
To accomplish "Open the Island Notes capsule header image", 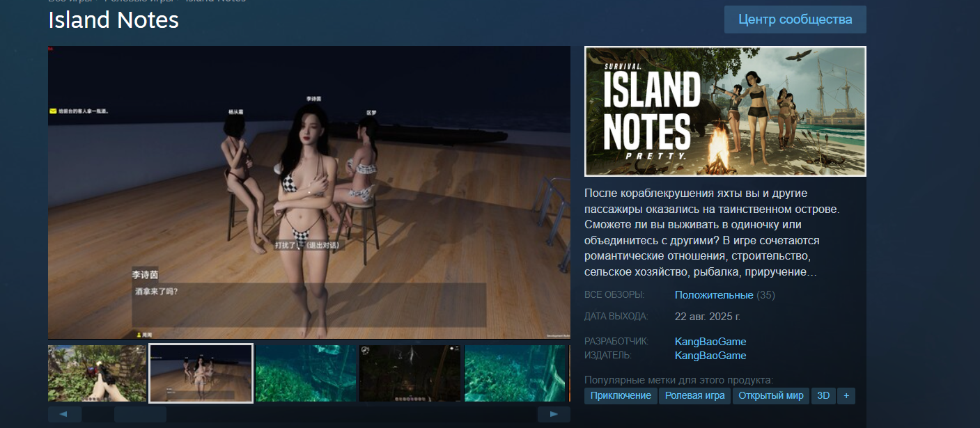I will pos(725,111).
